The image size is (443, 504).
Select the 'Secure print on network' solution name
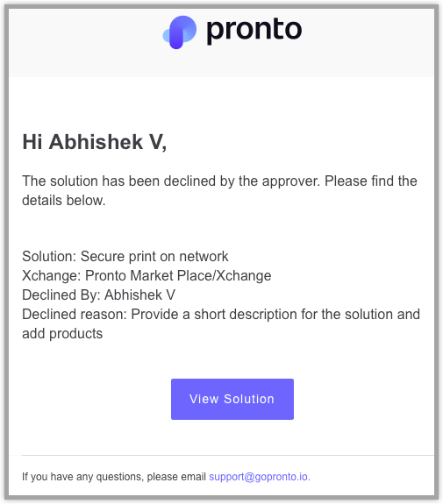[x=154, y=256]
